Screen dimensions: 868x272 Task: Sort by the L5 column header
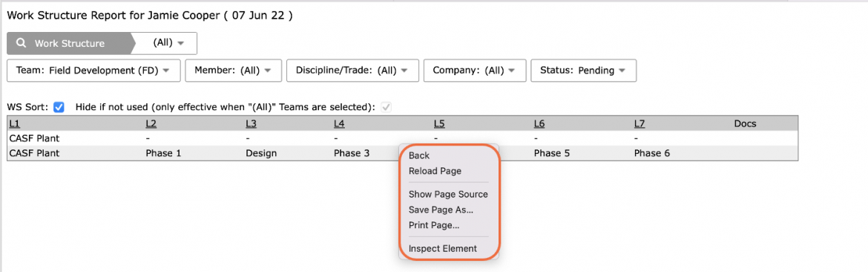[x=439, y=123]
